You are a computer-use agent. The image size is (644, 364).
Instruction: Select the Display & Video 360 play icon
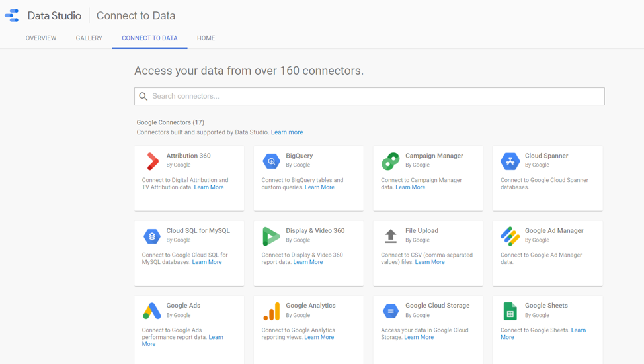(x=271, y=236)
